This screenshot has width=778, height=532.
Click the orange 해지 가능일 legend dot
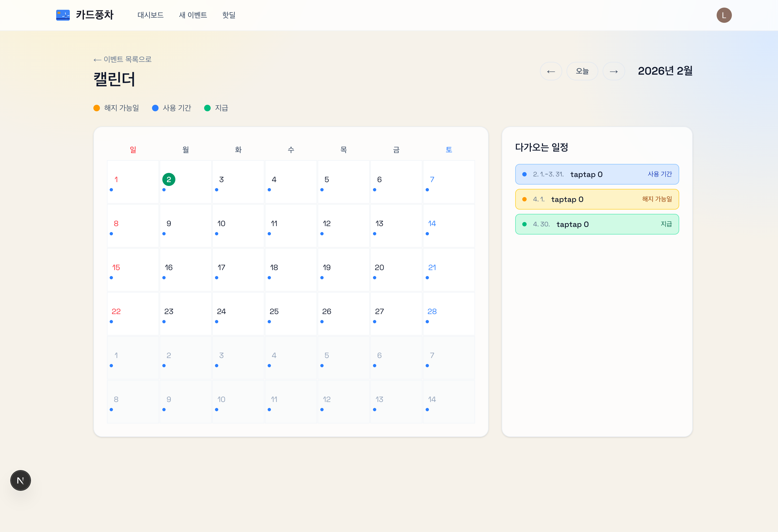click(x=97, y=108)
